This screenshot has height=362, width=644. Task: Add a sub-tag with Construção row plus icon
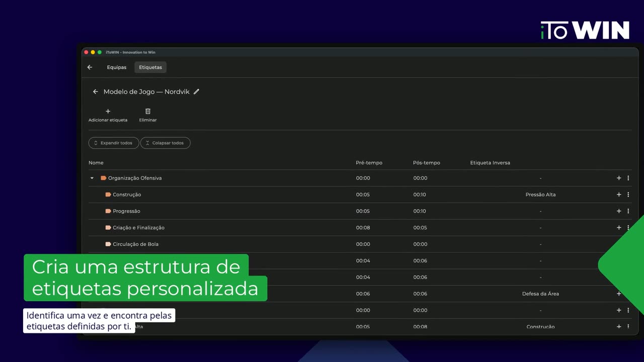coord(619,195)
